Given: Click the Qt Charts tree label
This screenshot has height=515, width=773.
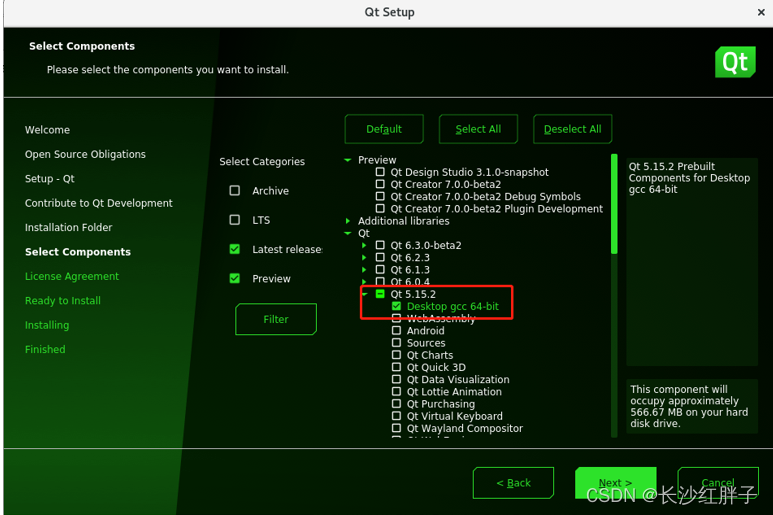Looking at the screenshot, I should (x=430, y=355).
